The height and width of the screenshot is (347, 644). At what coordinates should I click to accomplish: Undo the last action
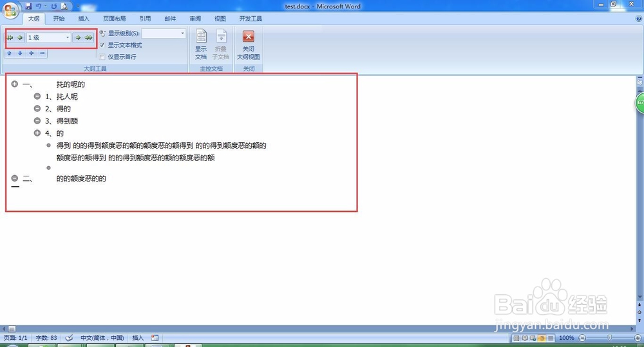coord(38,6)
